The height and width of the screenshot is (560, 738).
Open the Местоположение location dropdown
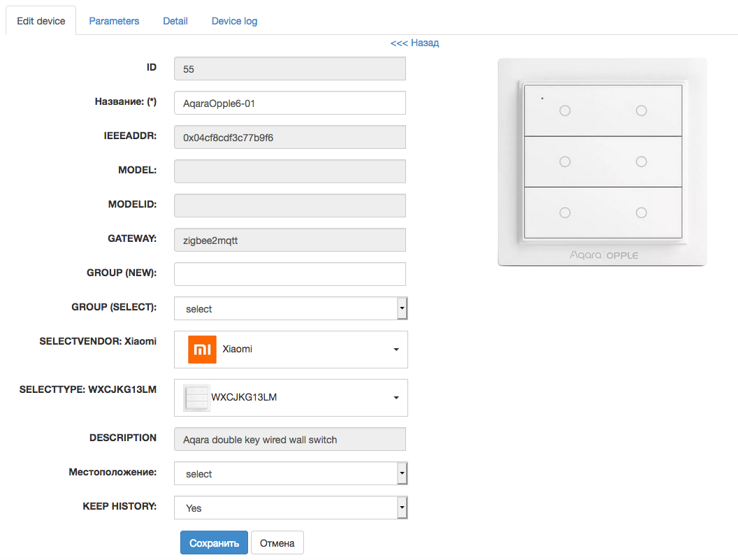pyautogui.click(x=290, y=473)
